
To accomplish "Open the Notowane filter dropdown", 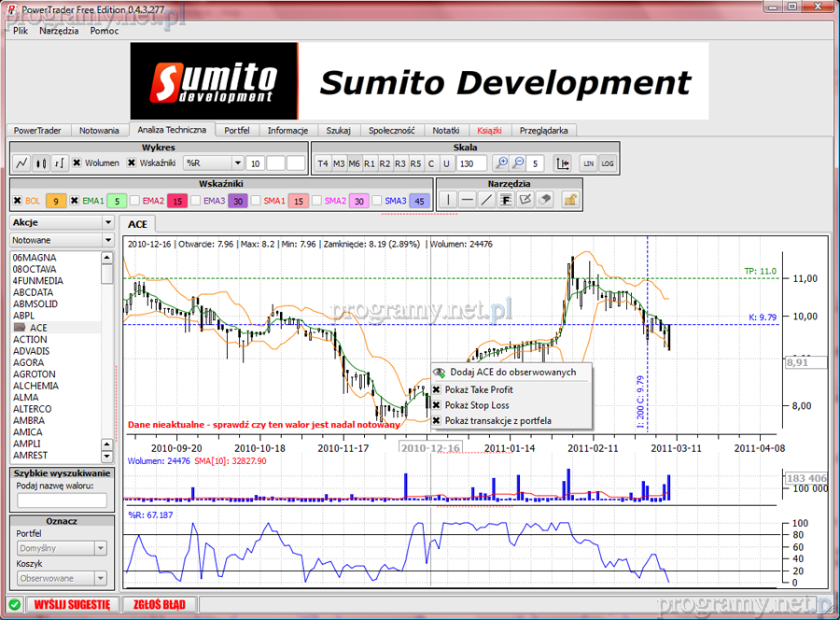I will tap(108, 240).
